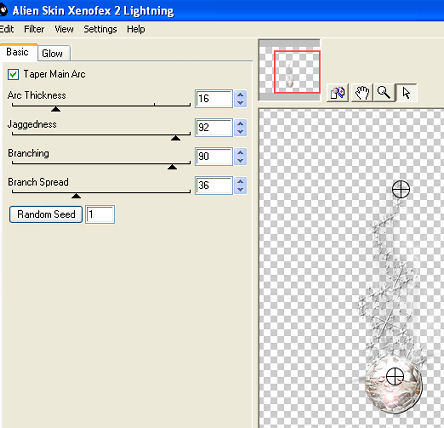The width and height of the screenshot is (444, 428).
Task: Toggle the original preview comparison icon
Action: (338, 92)
